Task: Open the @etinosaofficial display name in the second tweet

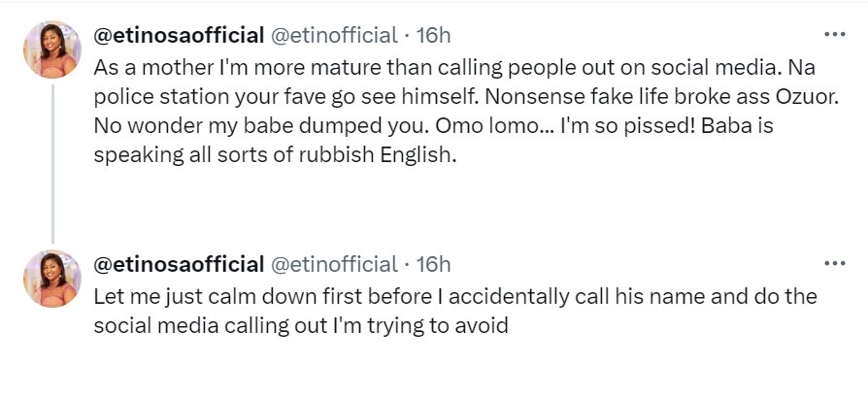Action: click(x=178, y=264)
